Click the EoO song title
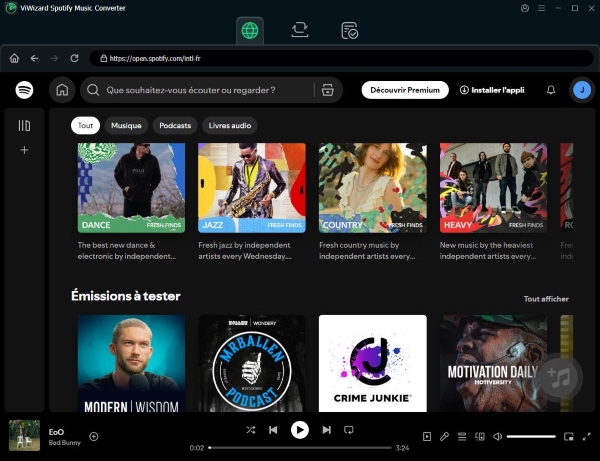This screenshot has width=600, height=461. tap(56, 432)
